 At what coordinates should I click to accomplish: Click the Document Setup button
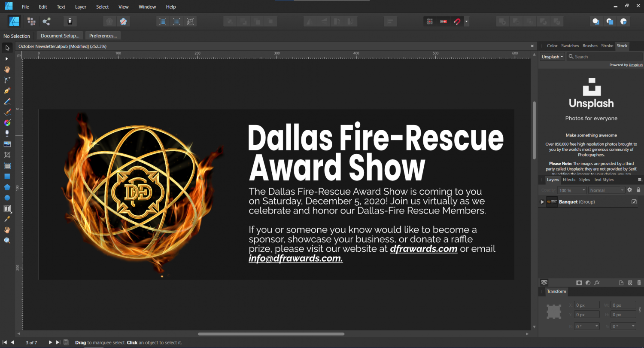coord(60,36)
